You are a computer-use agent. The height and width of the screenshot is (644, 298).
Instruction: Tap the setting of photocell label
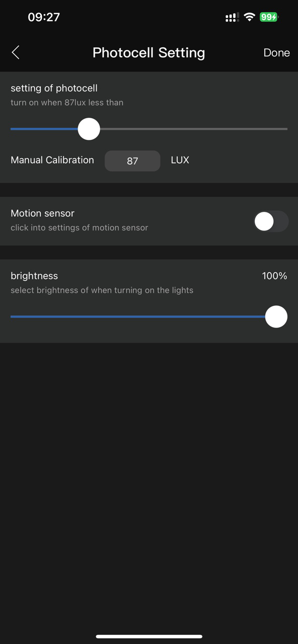[x=54, y=88]
